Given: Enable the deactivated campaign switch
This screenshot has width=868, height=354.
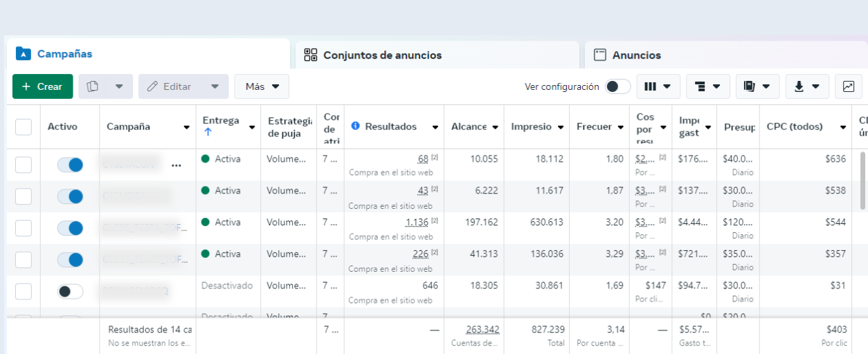Looking at the screenshot, I should coord(70,292).
